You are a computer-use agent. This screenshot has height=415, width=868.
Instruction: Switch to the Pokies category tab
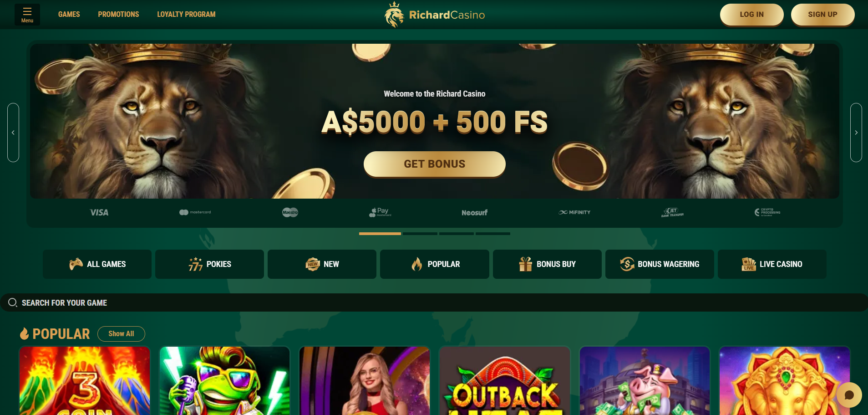(x=209, y=264)
